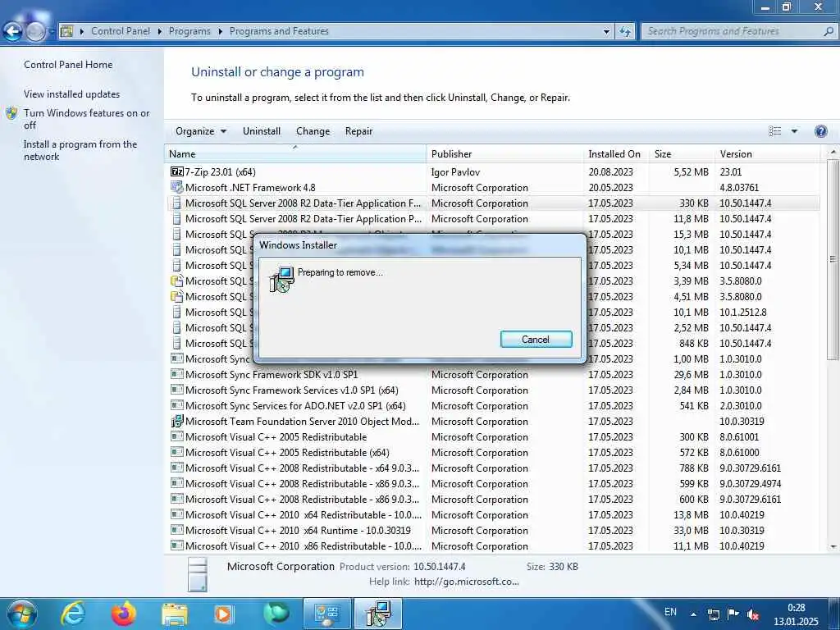Click the shield icon for Windows features

[11, 113]
